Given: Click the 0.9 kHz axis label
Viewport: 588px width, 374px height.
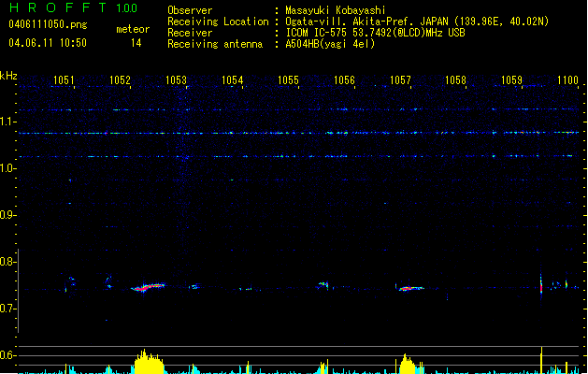Looking at the screenshot, I should pyautogui.click(x=7, y=214).
